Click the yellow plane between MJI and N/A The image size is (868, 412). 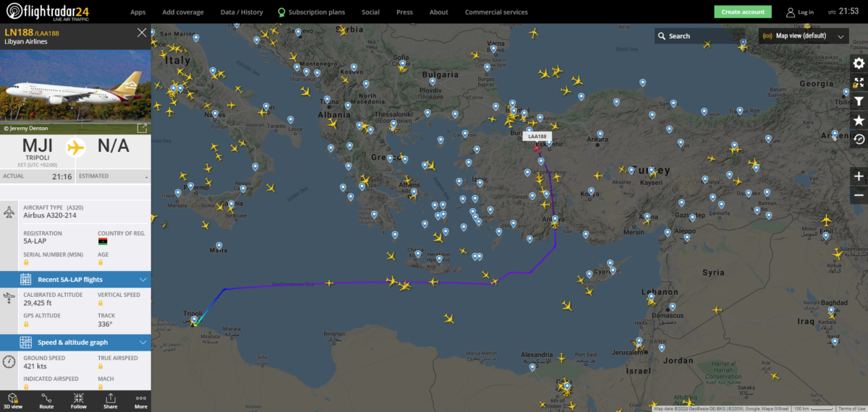tap(75, 147)
